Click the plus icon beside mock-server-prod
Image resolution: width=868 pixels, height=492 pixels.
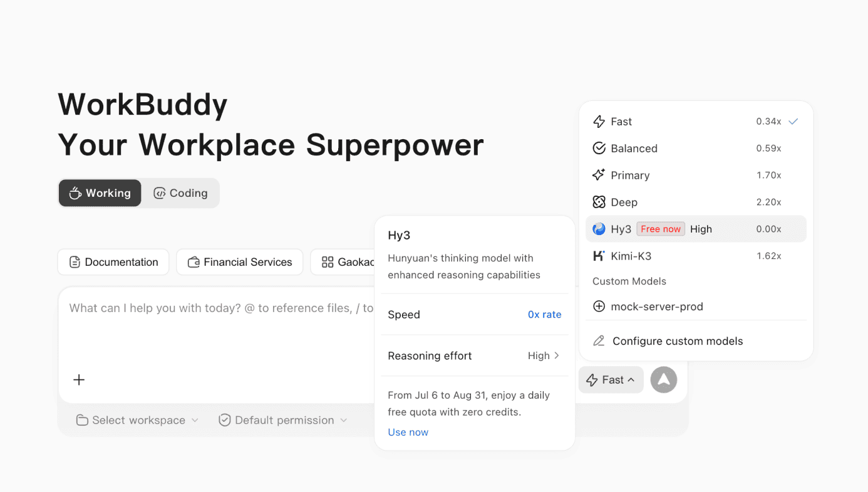click(x=599, y=306)
